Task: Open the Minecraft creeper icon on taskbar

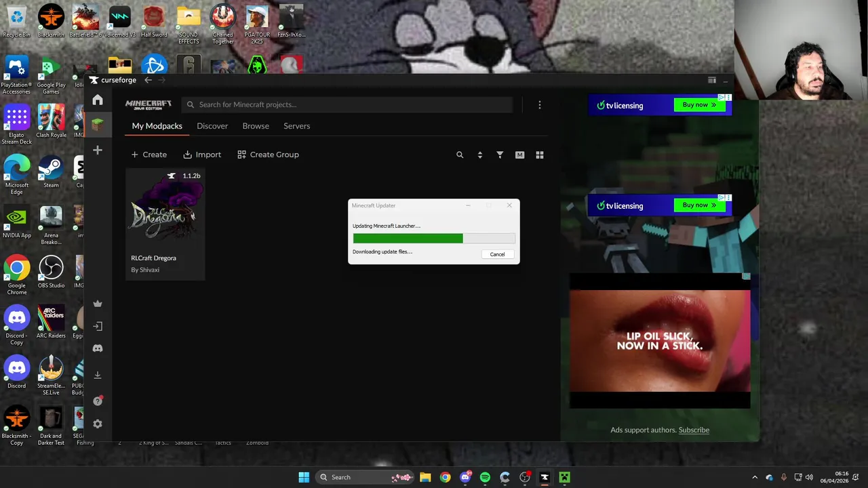Action: (564, 477)
